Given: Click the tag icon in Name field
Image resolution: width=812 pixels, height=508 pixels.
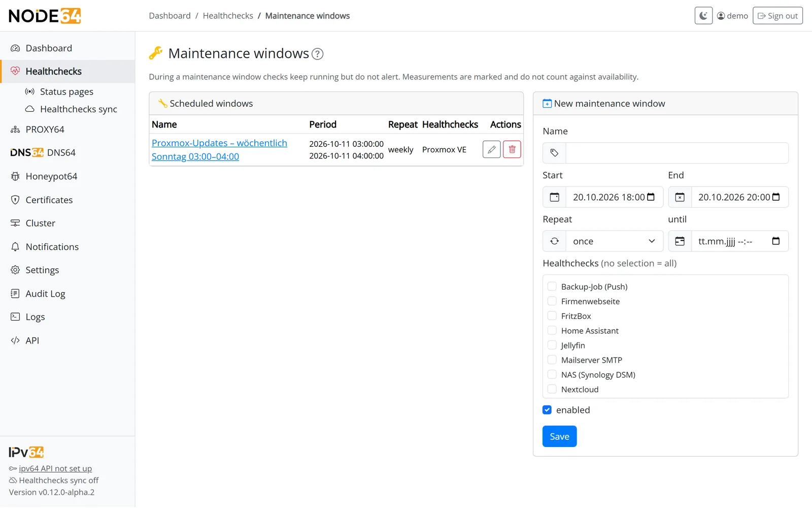Looking at the screenshot, I should [554, 153].
